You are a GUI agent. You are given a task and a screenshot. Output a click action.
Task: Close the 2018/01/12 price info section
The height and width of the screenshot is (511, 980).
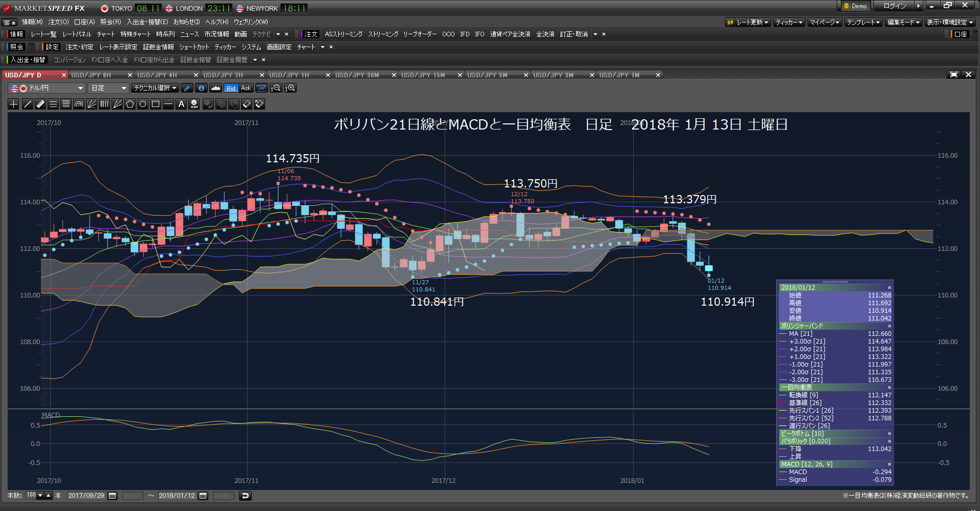coord(889,288)
